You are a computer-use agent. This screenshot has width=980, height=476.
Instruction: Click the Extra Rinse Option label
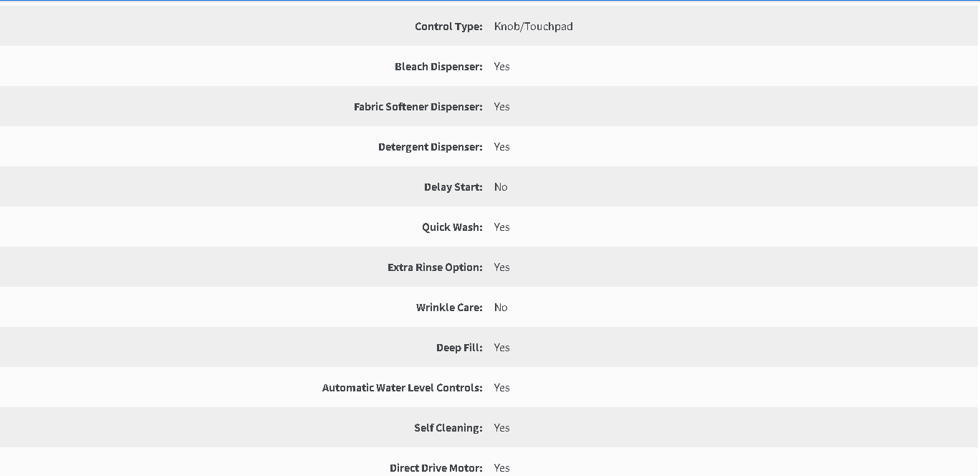[435, 267]
